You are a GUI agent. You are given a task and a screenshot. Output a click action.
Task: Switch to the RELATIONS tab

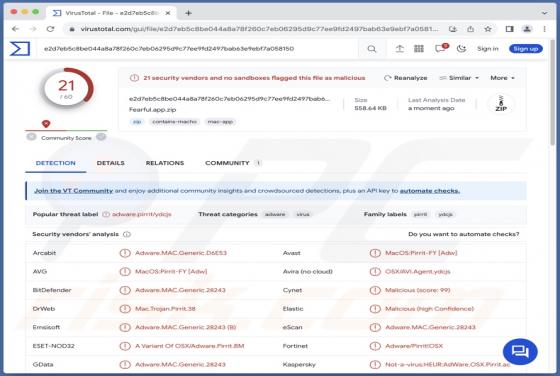pos(165,163)
